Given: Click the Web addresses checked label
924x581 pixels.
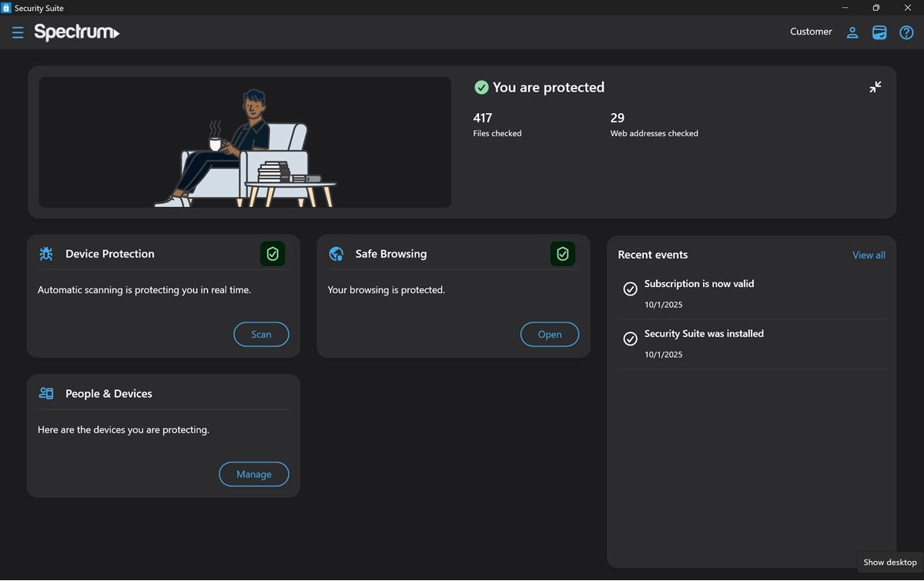Looking at the screenshot, I should click(654, 133).
